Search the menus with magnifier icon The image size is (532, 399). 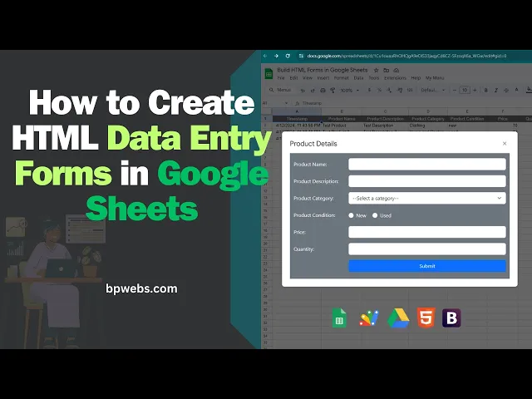272,91
